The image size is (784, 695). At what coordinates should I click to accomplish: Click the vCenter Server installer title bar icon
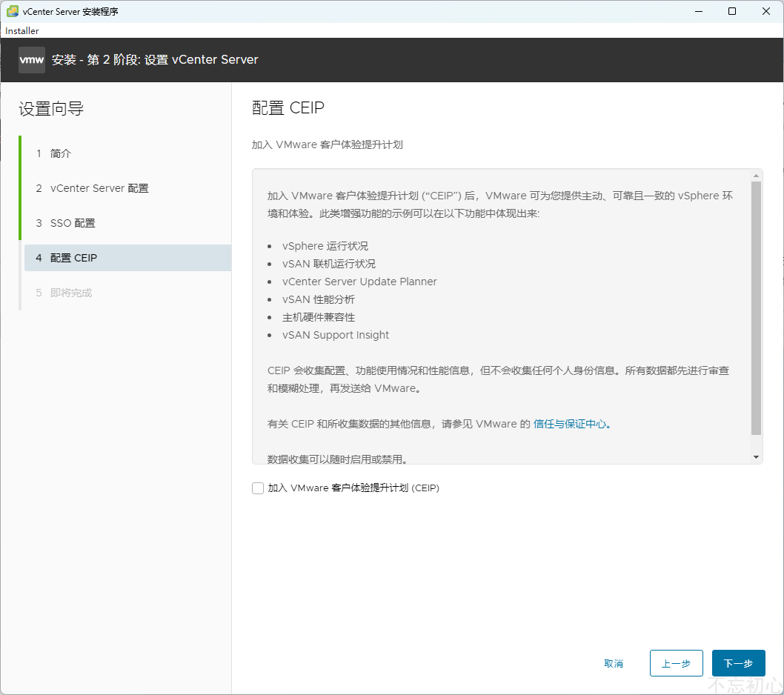[x=13, y=11]
